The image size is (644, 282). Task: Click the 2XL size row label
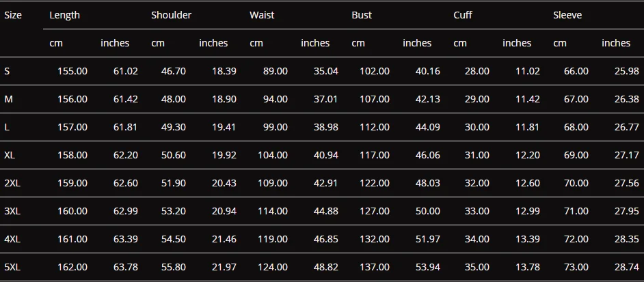[12, 183]
